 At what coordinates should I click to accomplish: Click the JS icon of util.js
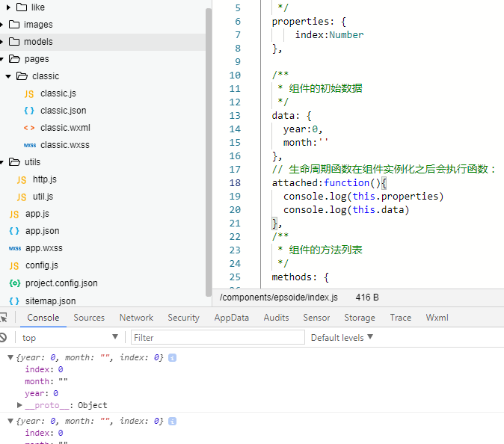pyautogui.click(x=22, y=197)
